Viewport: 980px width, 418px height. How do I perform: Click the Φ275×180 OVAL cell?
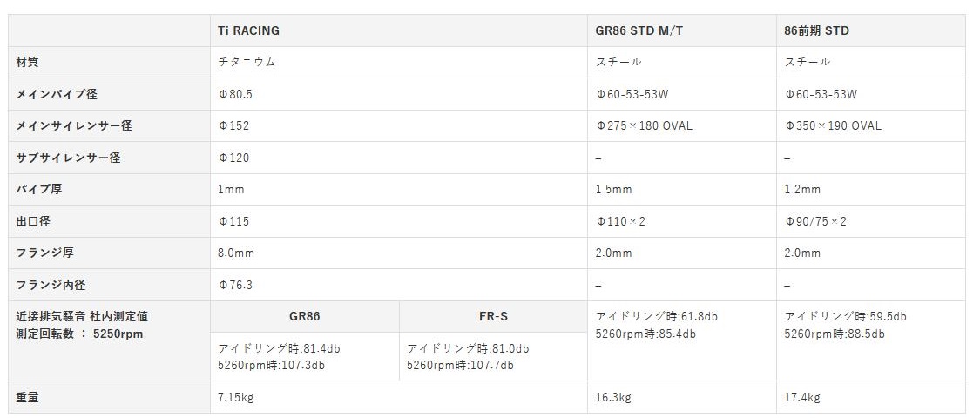coord(644,125)
